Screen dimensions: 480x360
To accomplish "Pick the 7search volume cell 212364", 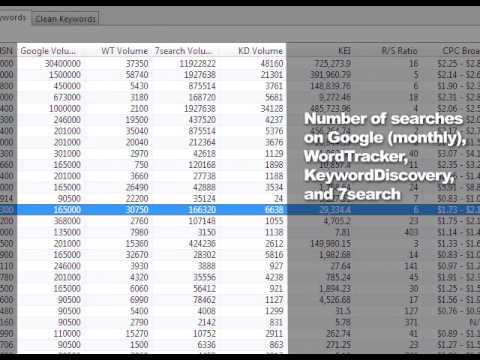I will (202, 142).
